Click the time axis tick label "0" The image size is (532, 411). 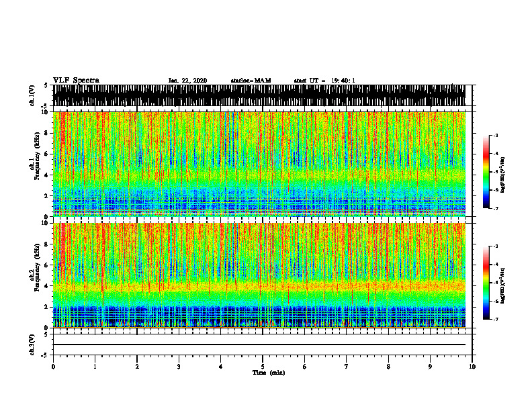click(53, 367)
